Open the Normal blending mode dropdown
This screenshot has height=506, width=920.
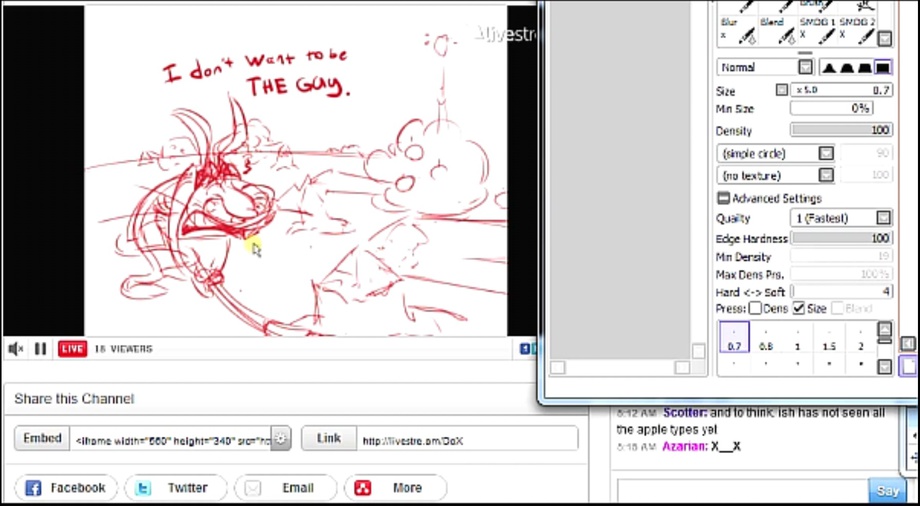805,67
